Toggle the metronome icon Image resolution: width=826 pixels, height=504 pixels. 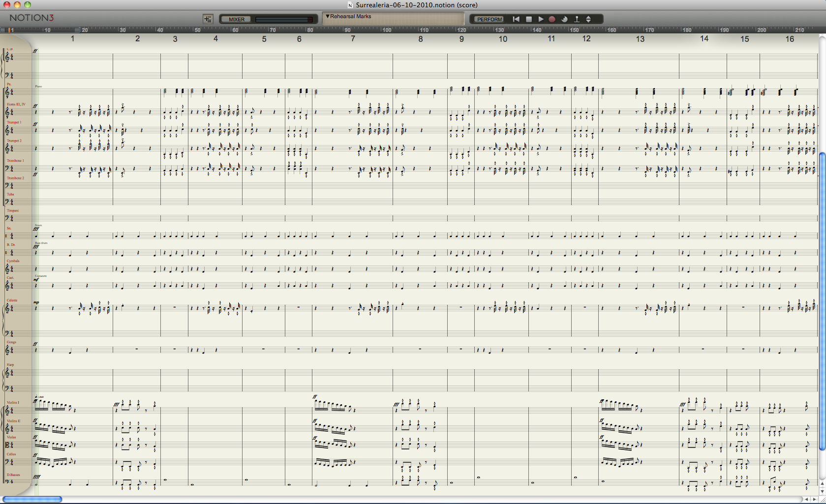[x=577, y=19]
